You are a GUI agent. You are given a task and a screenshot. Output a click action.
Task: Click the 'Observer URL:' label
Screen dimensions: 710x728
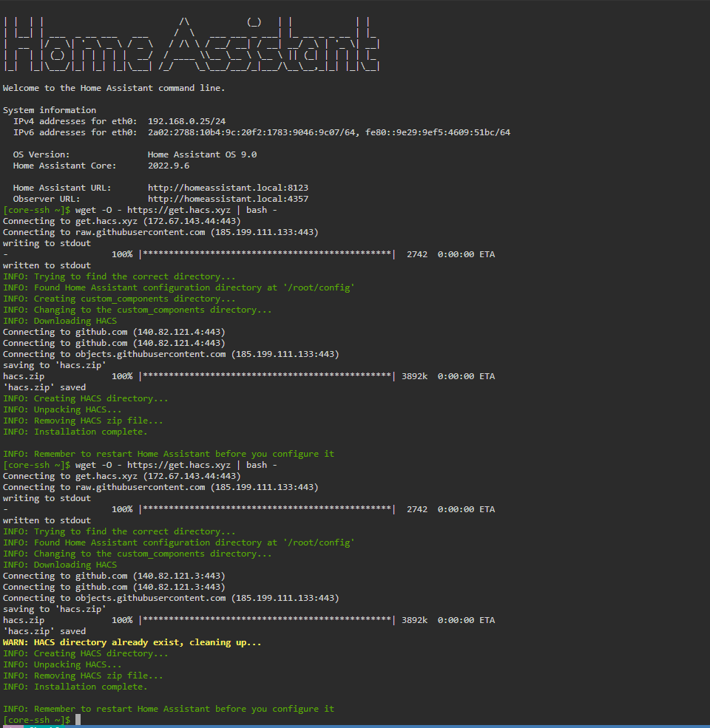(47, 199)
